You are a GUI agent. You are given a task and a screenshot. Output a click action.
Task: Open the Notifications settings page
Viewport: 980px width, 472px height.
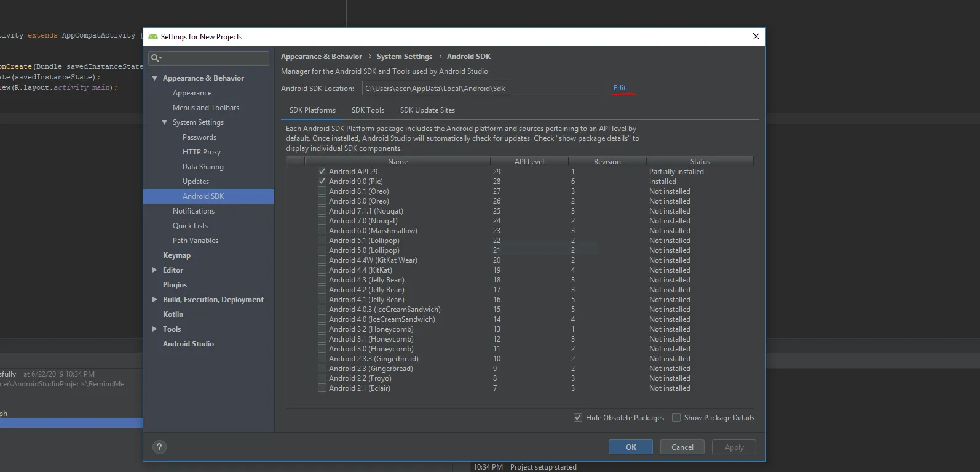tap(194, 211)
